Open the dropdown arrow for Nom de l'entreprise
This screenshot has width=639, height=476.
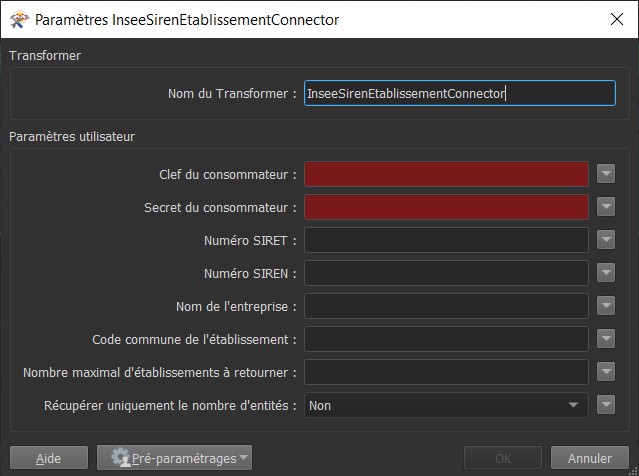click(x=606, y=306)
